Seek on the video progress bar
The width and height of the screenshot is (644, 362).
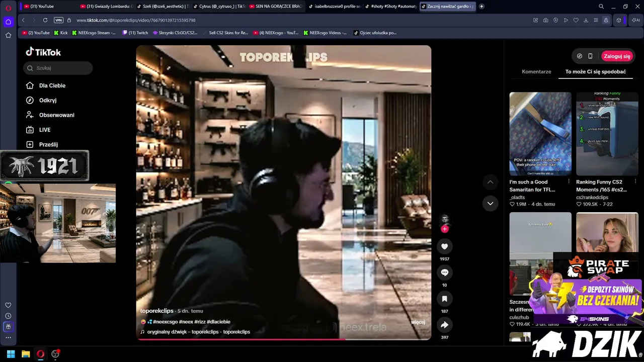tap(284, 339)
